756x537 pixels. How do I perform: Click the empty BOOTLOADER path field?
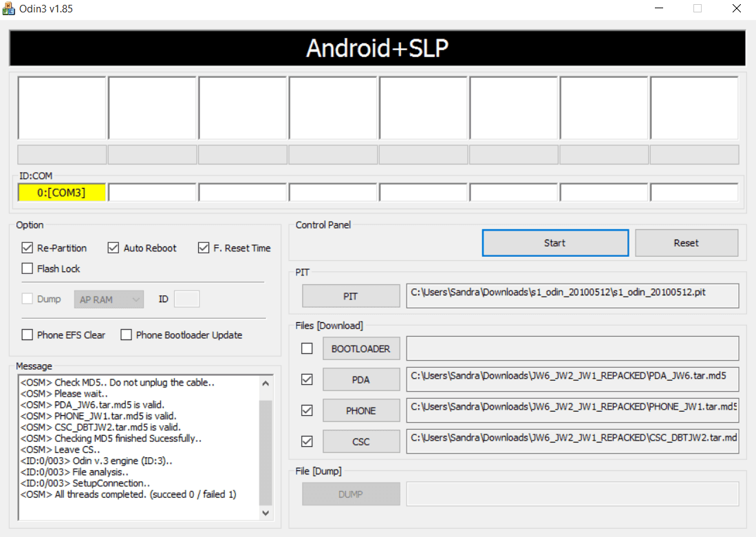tap(572, 348)
